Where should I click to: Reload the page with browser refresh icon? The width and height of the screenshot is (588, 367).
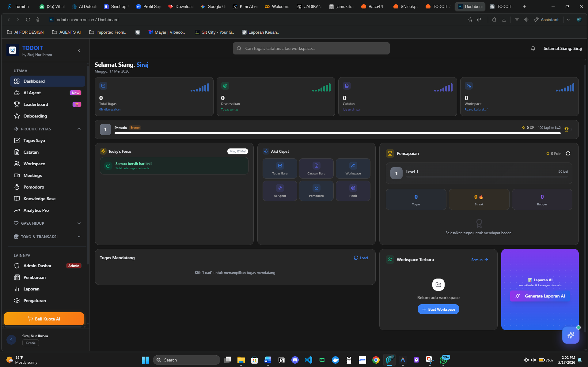(28, 20)
